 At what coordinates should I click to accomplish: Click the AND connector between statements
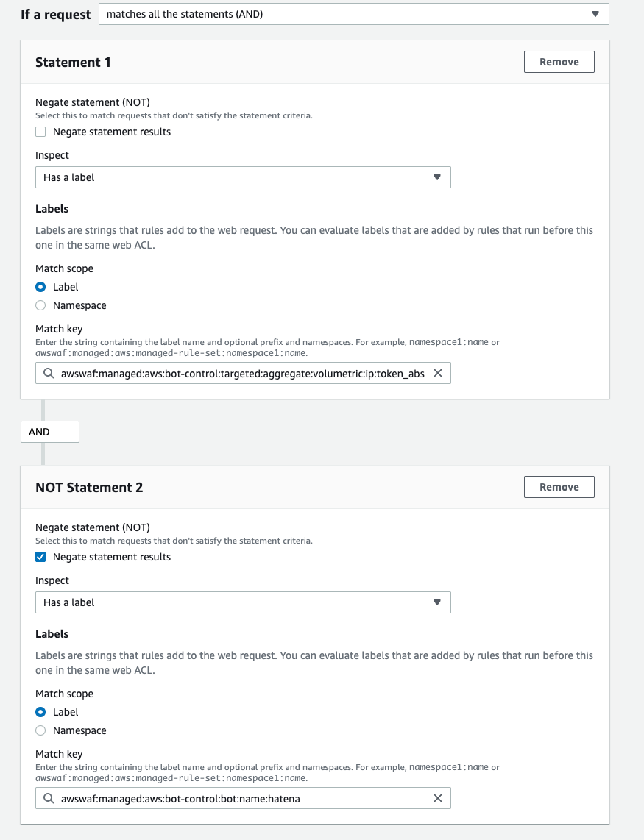point(49,432)
